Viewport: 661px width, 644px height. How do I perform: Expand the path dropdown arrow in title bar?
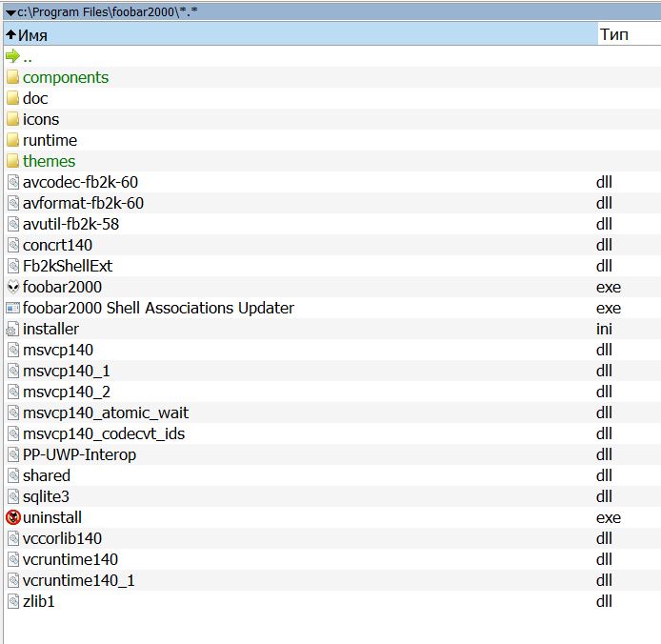[10, 11]
